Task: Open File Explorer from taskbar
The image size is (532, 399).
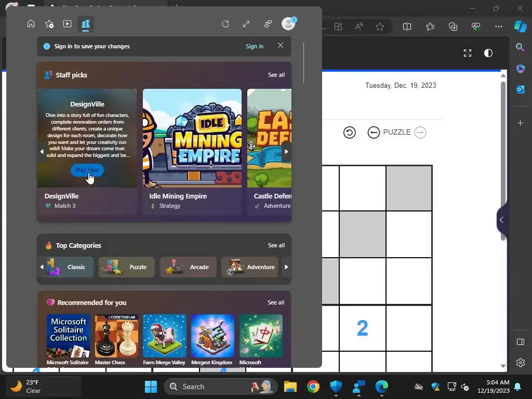Action: [x=290, y=387]
